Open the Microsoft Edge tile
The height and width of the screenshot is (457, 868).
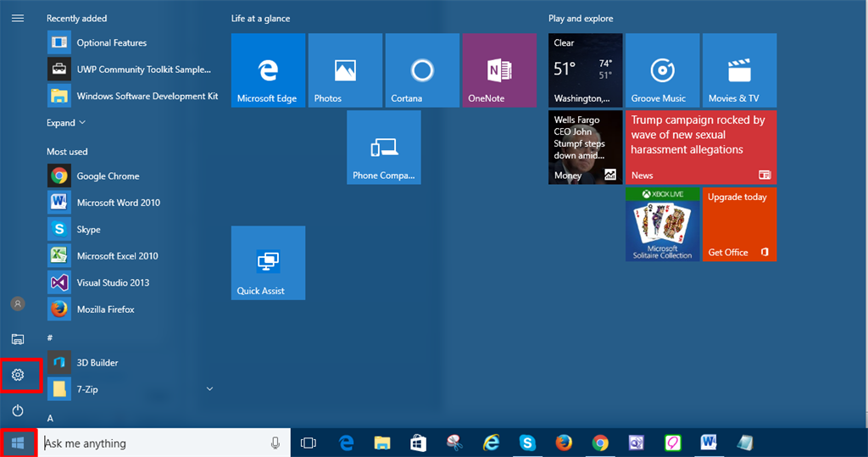tap(268, 70)
